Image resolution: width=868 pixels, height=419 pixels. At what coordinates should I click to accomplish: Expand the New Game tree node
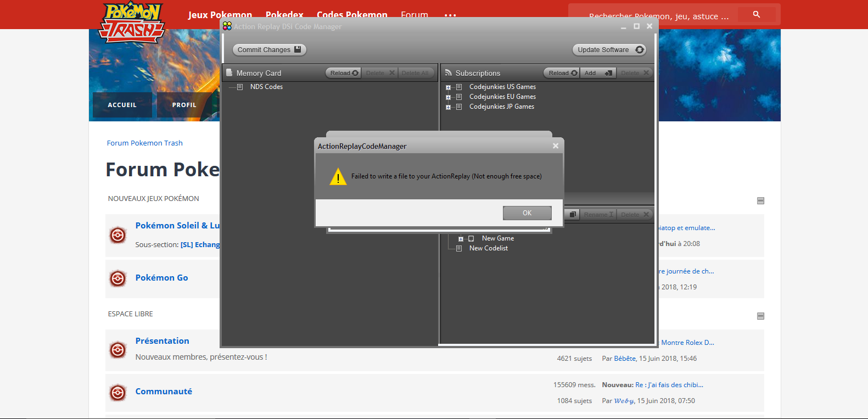pos(461,239)
